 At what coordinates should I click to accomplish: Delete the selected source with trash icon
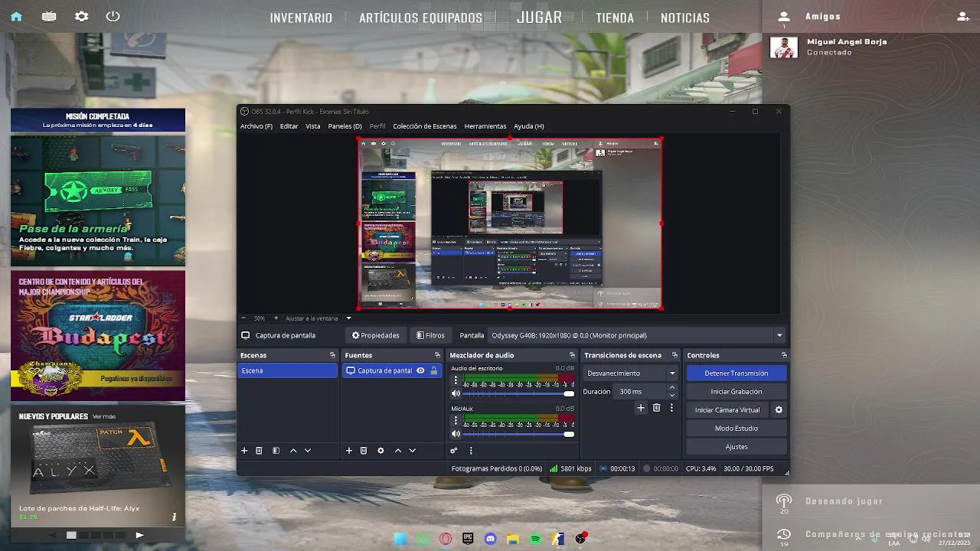point(364,451)
